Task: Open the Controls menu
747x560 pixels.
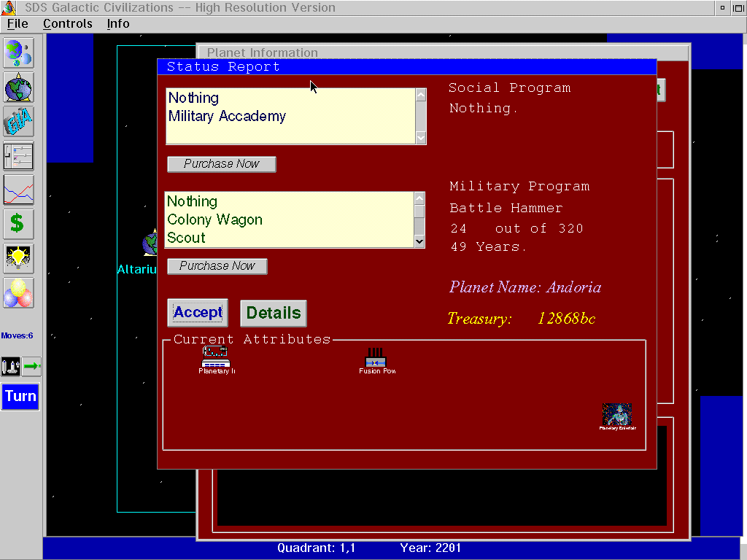Action: pos(68,24)
